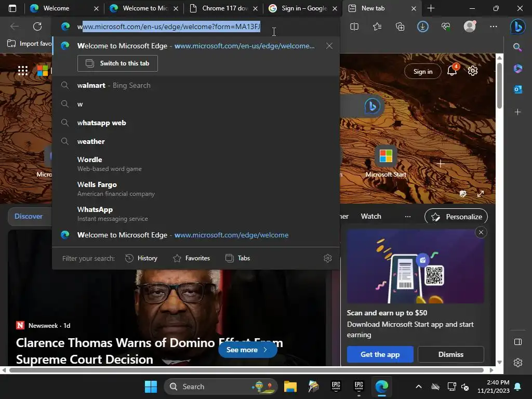The height and width of the screenshot is (399, 532).
Task: Open the tab actions menu icon
Action: pyautogui.click(x=12, y=8)
